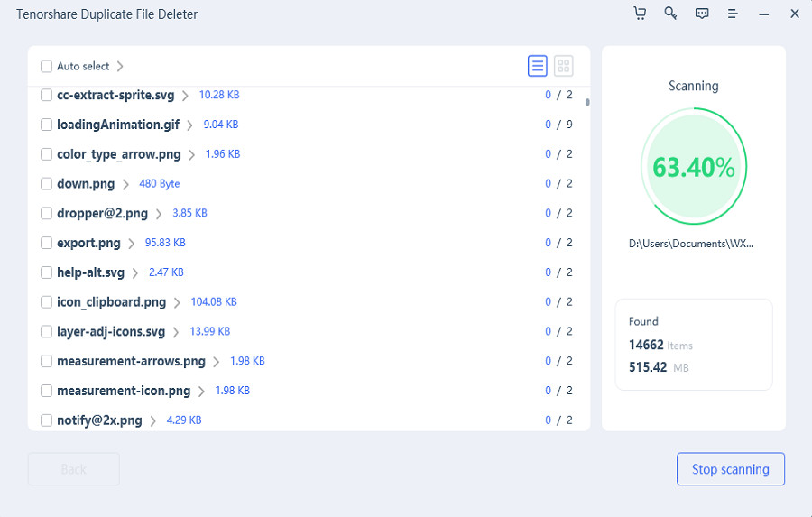Viewport: 812px width, 517px height.
Task: Open the feedback chat icon
Action: pos(702,14)
